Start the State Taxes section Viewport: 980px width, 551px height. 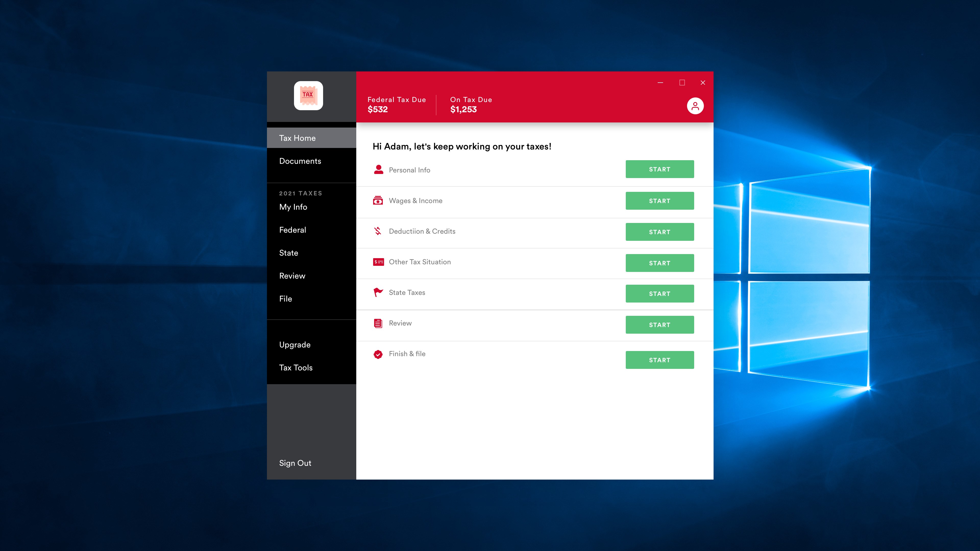pos(660,293)
